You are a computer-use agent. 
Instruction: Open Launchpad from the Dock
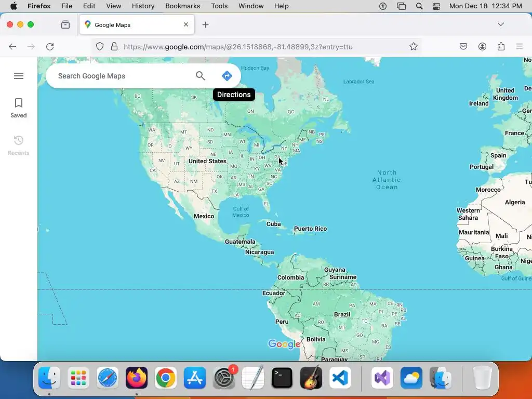pos(78,378)
